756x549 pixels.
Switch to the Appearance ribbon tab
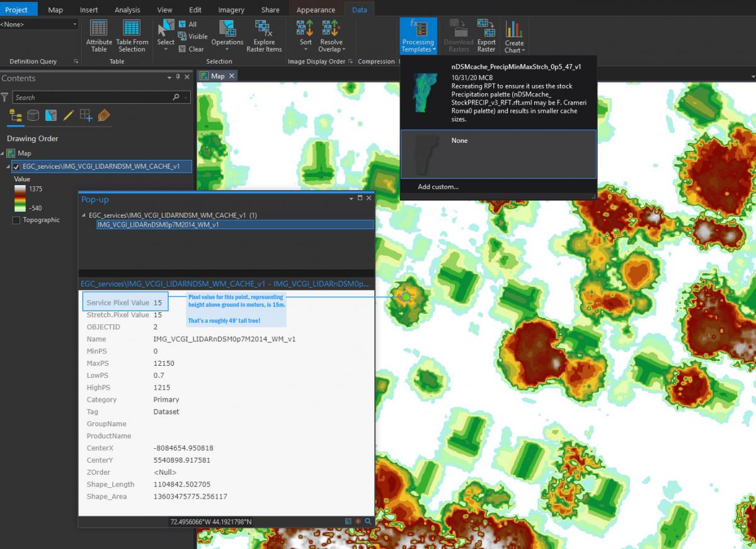(x=316, y=10)
